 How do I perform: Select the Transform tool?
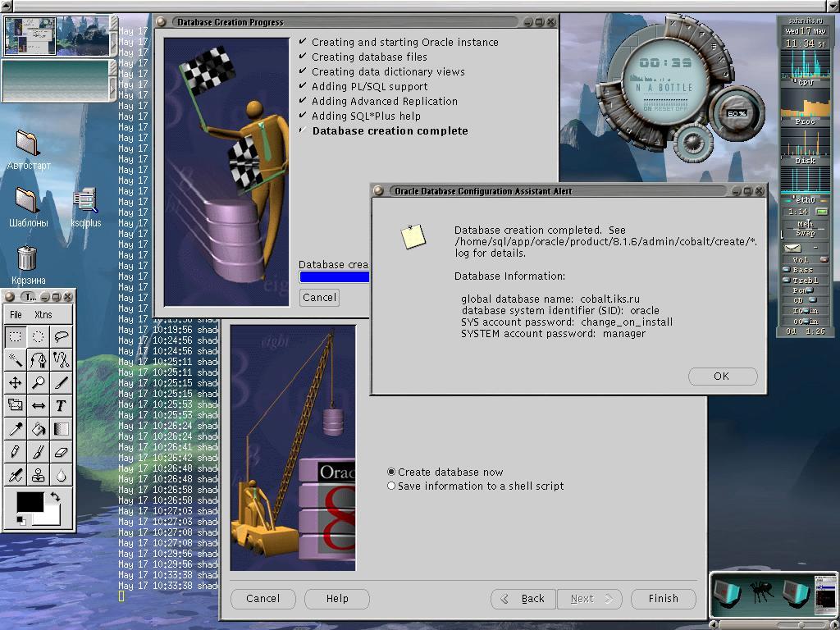pyautogui.click(x=16, y=405)
